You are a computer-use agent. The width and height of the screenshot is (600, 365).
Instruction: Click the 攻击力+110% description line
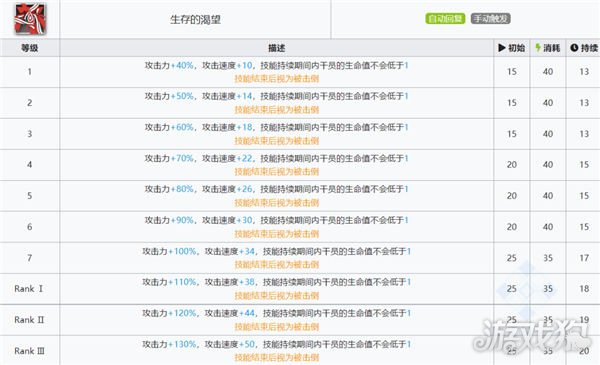[276, 282]
